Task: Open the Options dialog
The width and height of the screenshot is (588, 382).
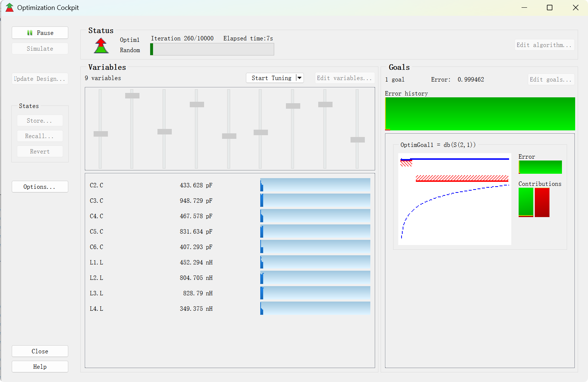Action: [x=40, y=187]
